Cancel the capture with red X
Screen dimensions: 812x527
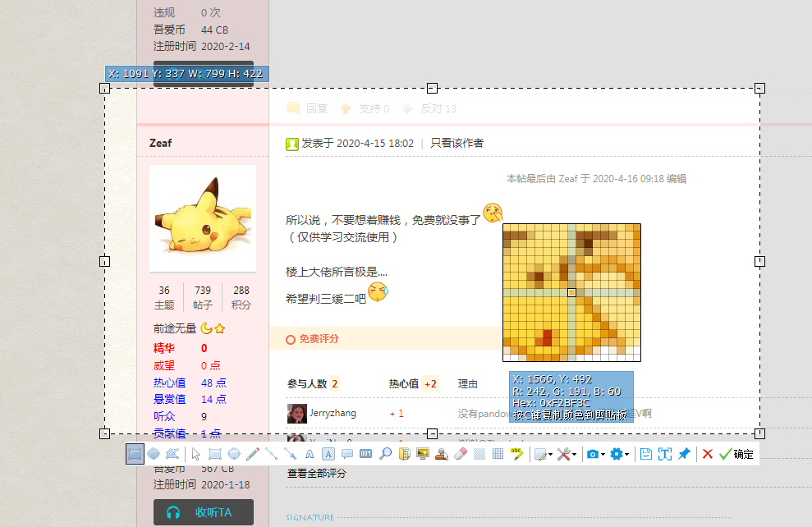(x=708, y=454)
